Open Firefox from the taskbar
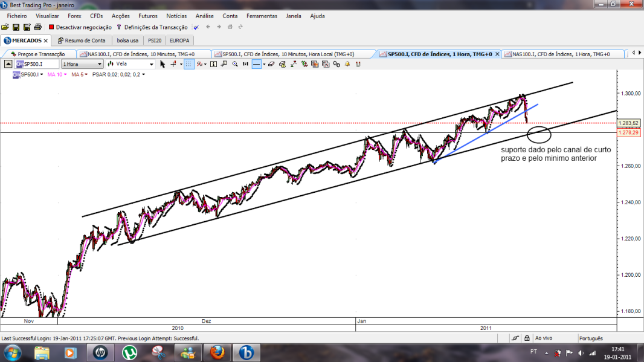The height and width of the screenshot is (362, 644). (217, 352)
